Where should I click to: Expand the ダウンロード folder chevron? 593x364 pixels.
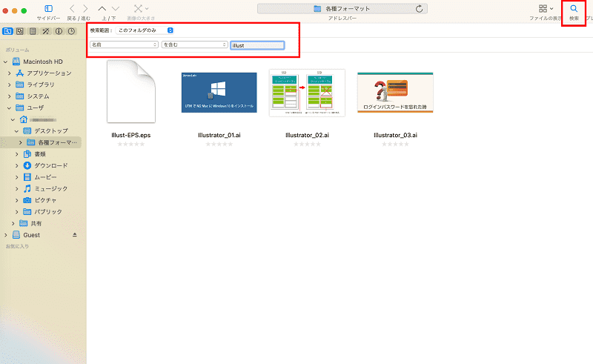coord(16,165)
